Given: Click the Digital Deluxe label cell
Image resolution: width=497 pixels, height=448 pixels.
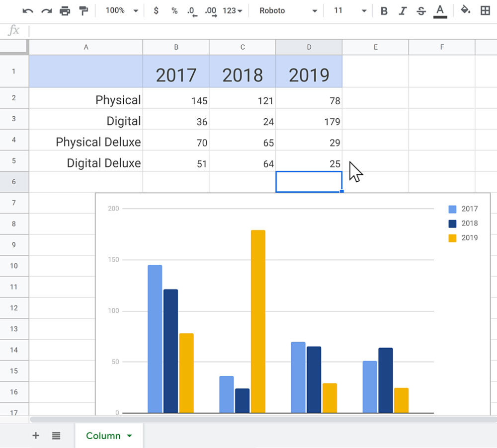Looking at the screenshot, I should click(x=86, y=161).
